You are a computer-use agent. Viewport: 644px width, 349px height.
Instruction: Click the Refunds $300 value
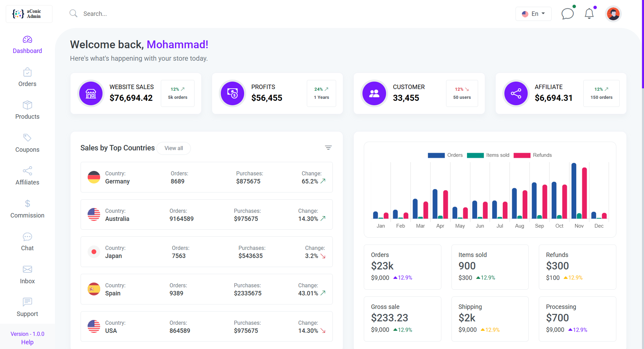[x=557, y=266]
